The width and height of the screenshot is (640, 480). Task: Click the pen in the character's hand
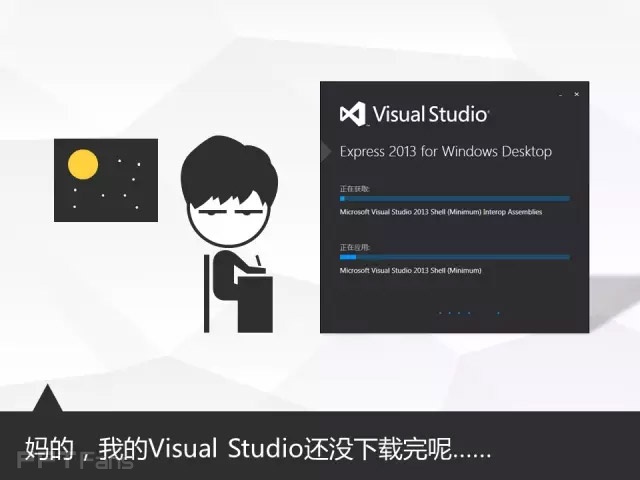tap(258, 263)
